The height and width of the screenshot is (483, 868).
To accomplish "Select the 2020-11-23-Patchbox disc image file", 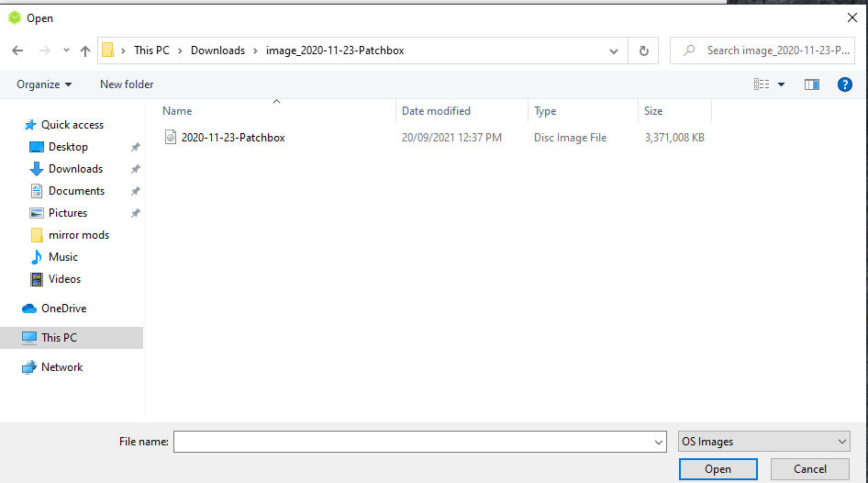I will click(233, 138).
